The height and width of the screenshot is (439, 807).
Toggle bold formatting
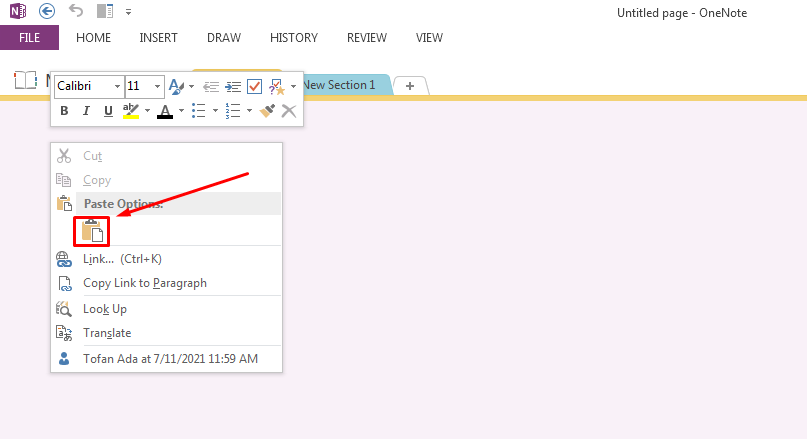tap(64, 111)
